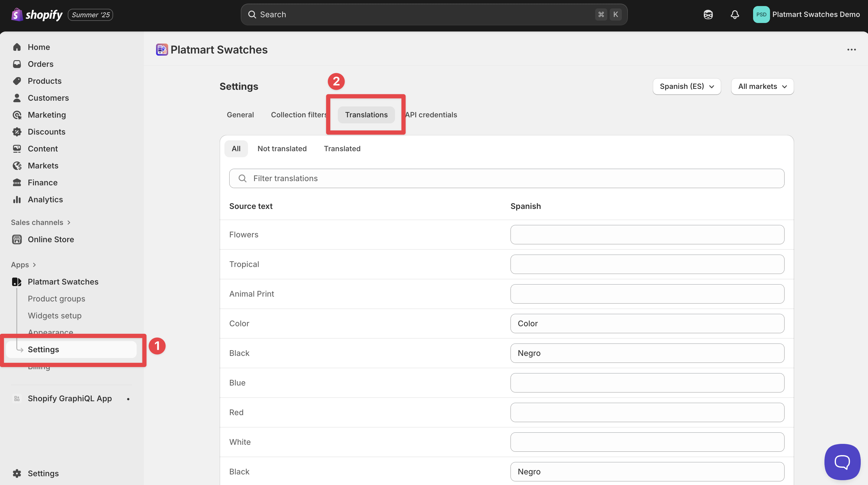Click the search magnifier icon in top bar

click(x=252, y=15)
